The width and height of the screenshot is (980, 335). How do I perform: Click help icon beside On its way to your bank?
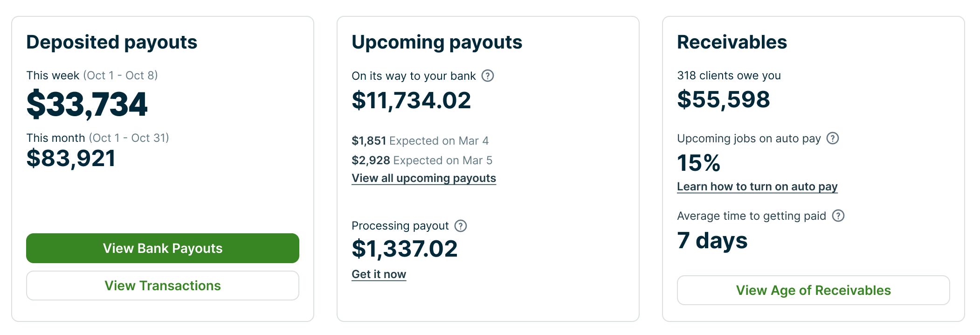[487, 76]
